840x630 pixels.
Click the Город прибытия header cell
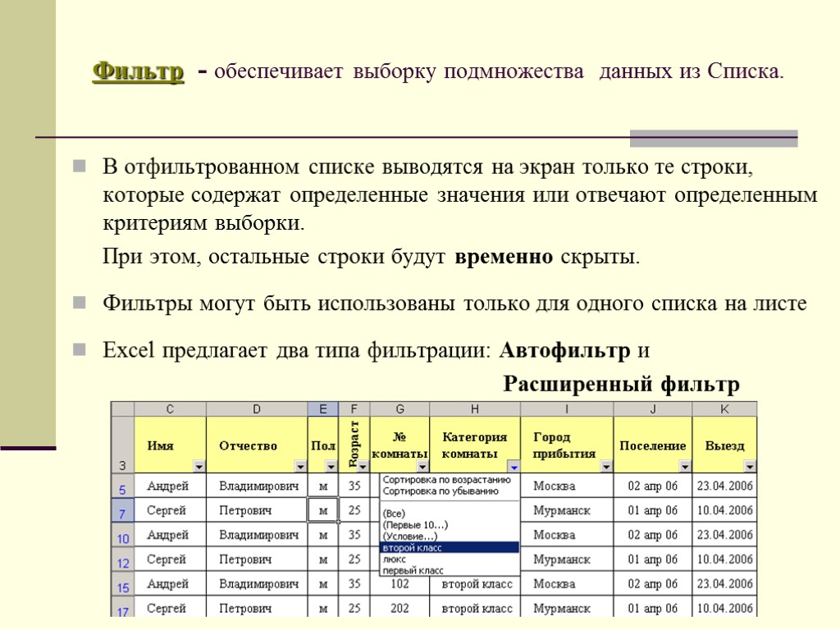[567, 445]
